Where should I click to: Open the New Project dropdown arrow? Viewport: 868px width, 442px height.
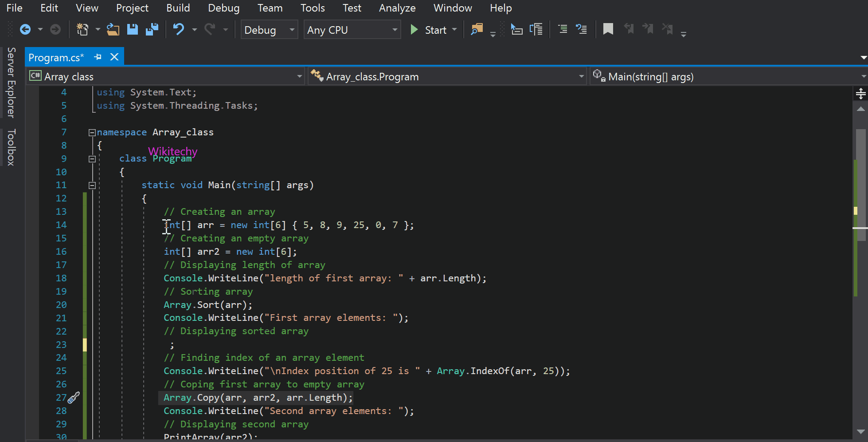(x=98, y=30)
